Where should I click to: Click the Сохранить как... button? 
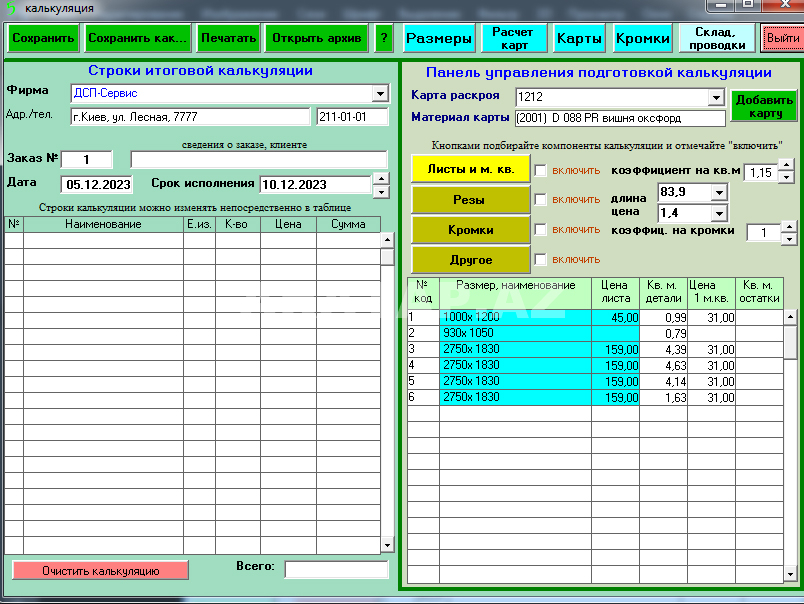click(137, 39)
